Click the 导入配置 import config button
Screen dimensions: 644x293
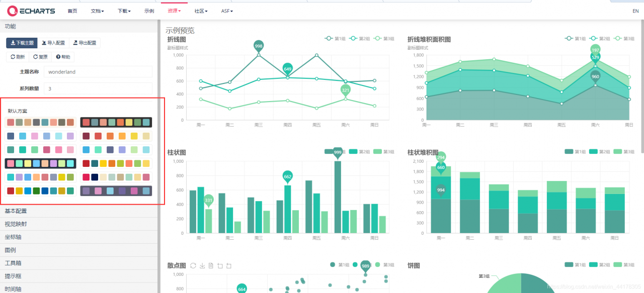(x=53, y=43)
